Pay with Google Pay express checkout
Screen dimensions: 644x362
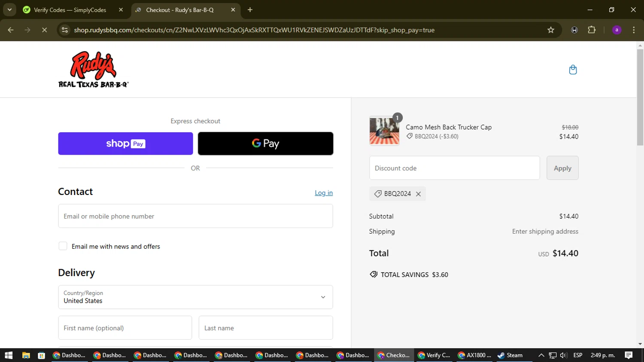(265, 143)
